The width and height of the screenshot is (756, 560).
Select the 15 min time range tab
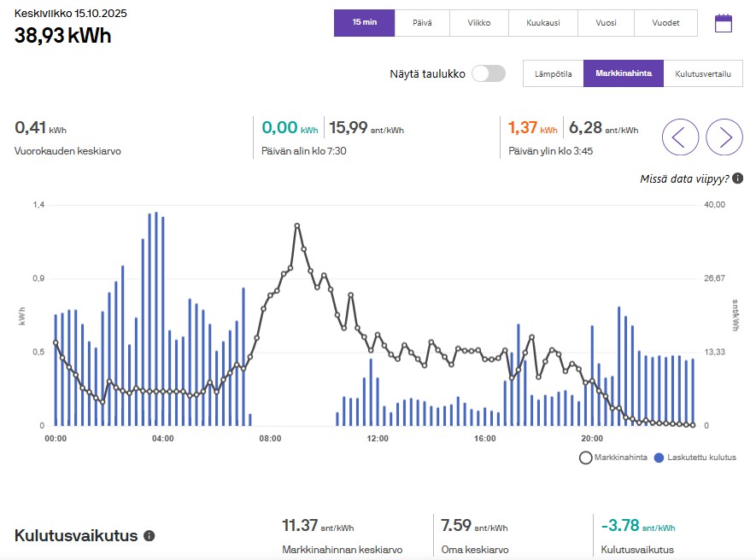[x=365, y=23]
